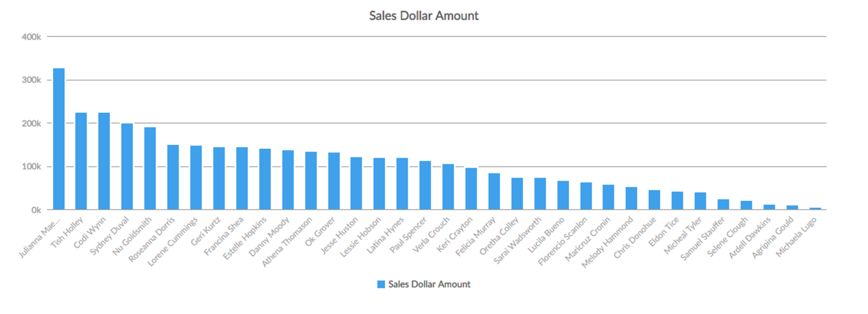Select Codi Wynn's sales bar
868x314 pixels.
pos(104,161)
